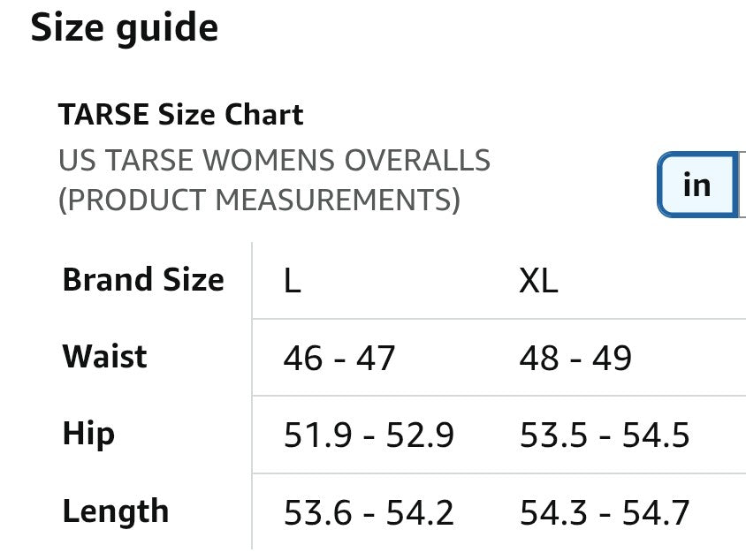Click US TARSE WOMENS OVERALLS subtitle
746x560 pixels.
(x=275, y=160)
